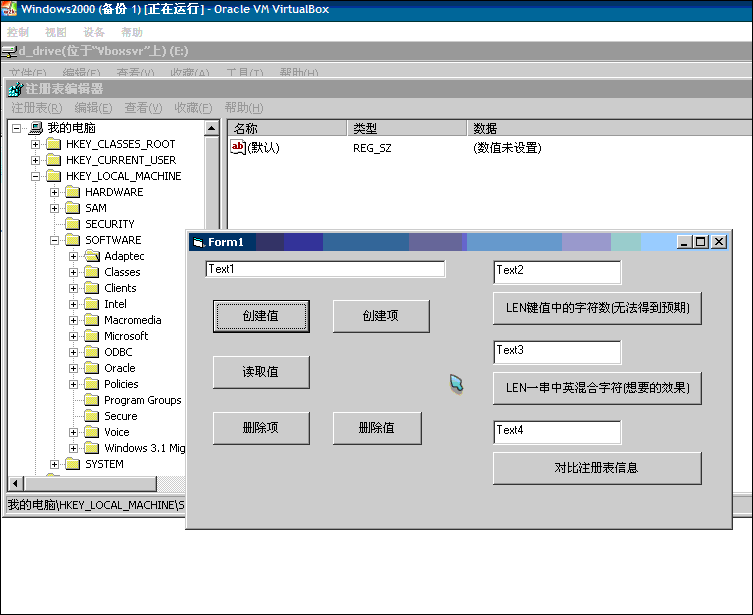Select Windows 3.1 Mig folder icon

(92, 448)
